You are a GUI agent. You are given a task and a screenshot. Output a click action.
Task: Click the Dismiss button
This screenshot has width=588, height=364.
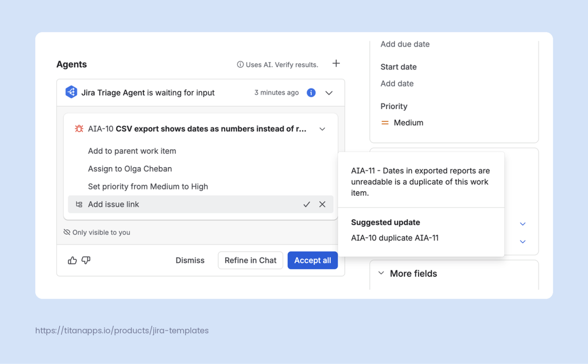pyautogui.click(x=190, y=260)
